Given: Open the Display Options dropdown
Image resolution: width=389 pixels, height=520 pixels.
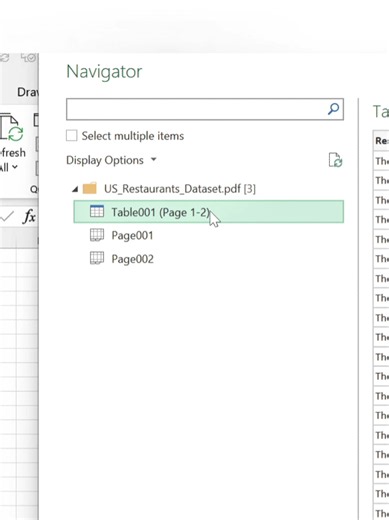Looking at the screenshot, I should coord(111,160).
